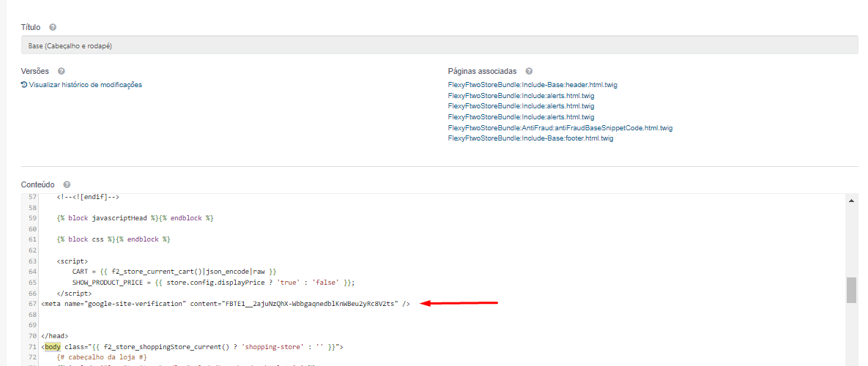Click the block css line
This screenshot has width=868, height=366.
coord(114,239)
